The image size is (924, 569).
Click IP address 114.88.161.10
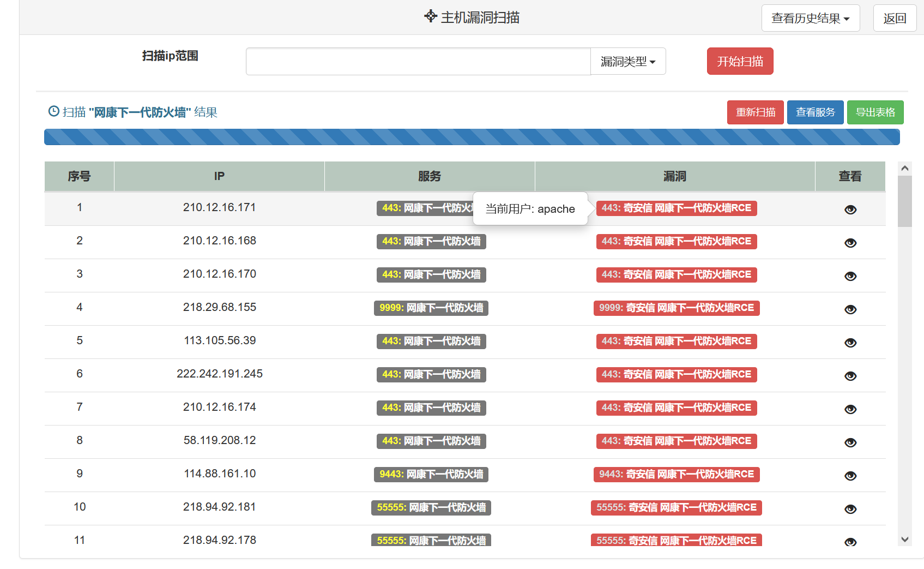click(219, 474)
